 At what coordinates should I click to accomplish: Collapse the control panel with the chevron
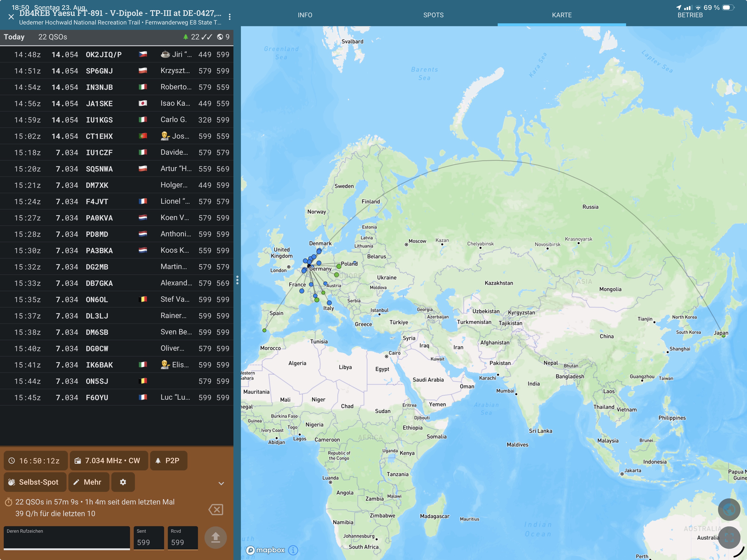coord(221,483)
